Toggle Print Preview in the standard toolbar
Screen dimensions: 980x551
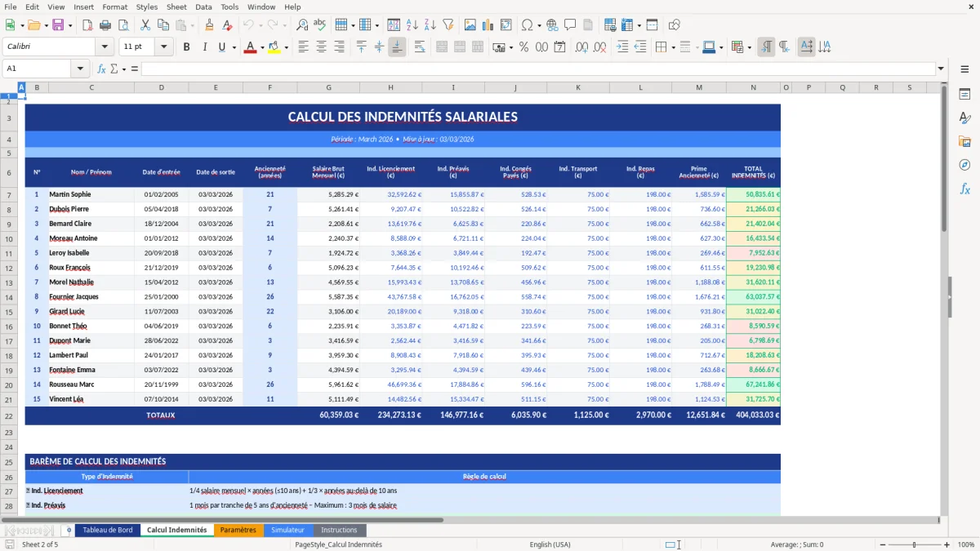pyautogui.click(x=122, y=25)
